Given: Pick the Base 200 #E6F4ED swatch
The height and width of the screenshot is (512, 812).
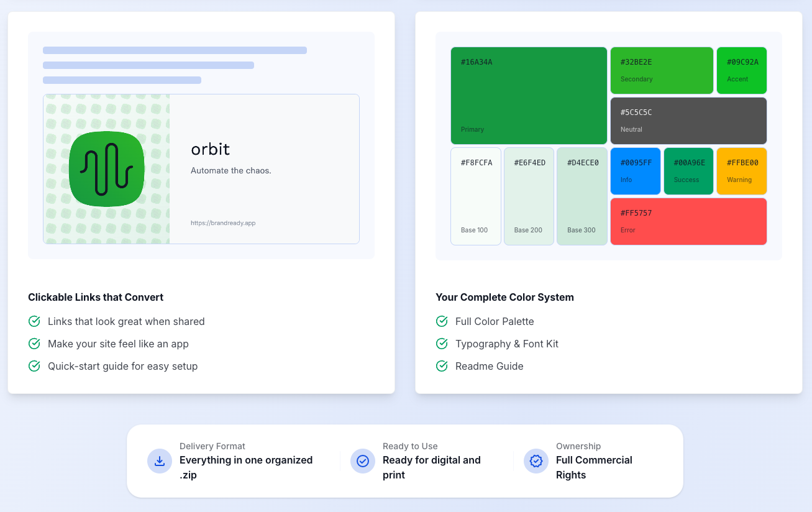Looking at the screenshot, I should click(x=529, y=196).
